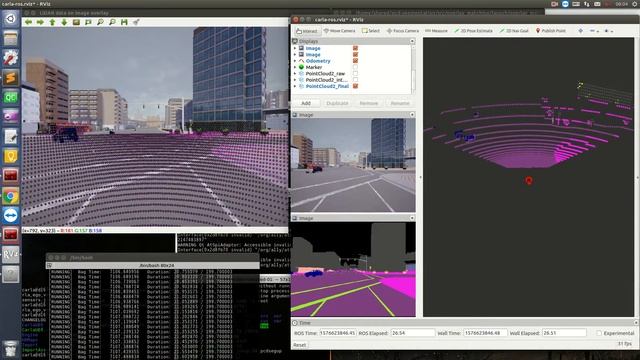640x360 pixels.
Task: Select the Odometry item in Displays
Action: [318, 61]
